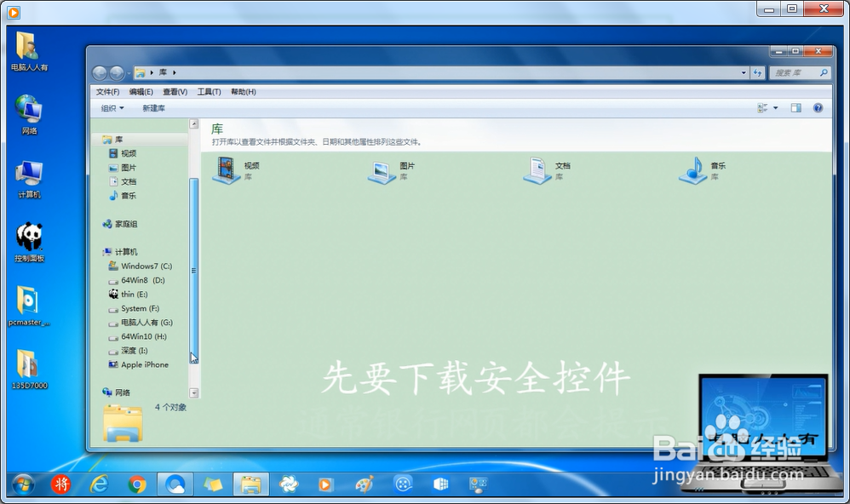Select Apple iPhone device in the tree

[x=139, y=364]
